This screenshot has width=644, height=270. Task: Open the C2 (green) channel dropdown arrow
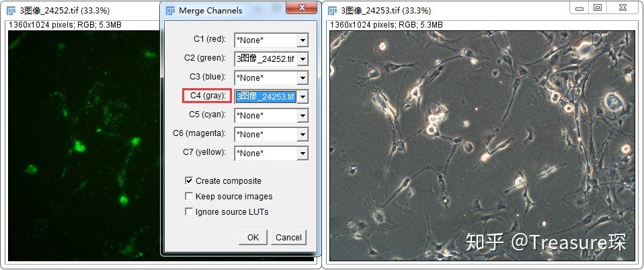[x=303, y=59]
